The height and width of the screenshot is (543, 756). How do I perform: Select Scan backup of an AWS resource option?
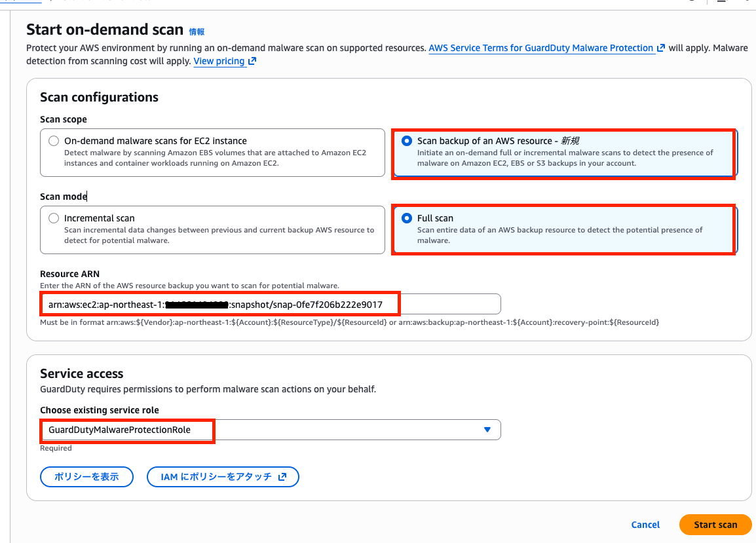click(407, 141)
